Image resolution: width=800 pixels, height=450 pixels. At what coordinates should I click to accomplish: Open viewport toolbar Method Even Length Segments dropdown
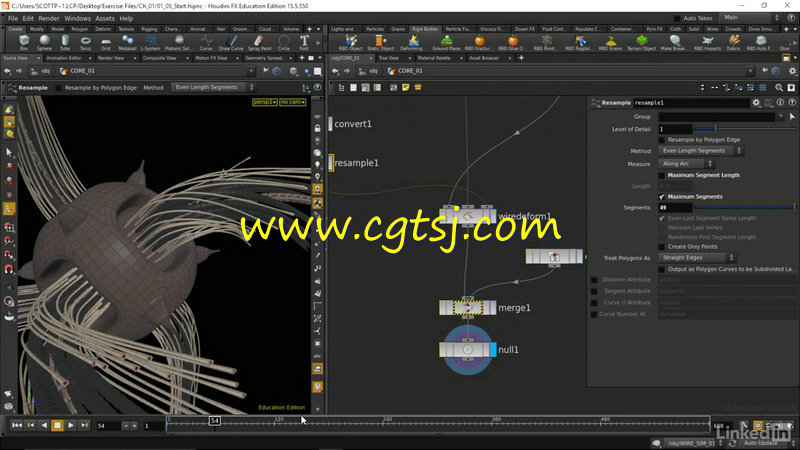213,88
